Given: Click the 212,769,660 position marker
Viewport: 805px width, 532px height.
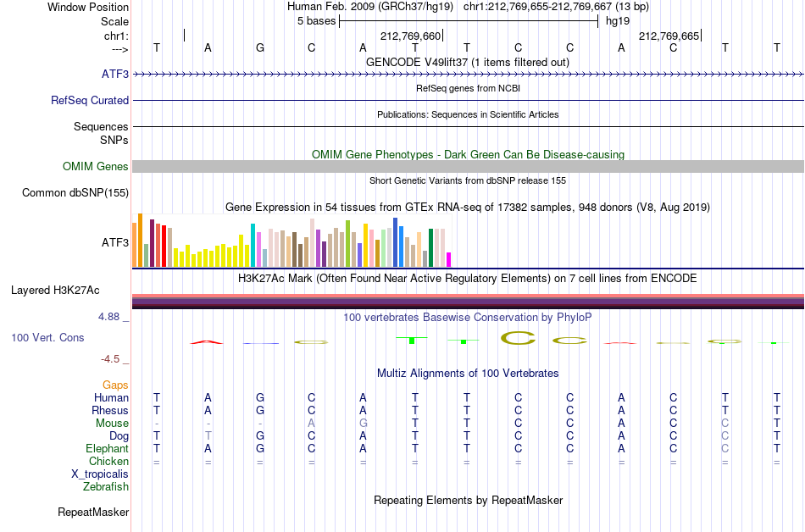Looking at the screenshot, I should click(411, 36).
